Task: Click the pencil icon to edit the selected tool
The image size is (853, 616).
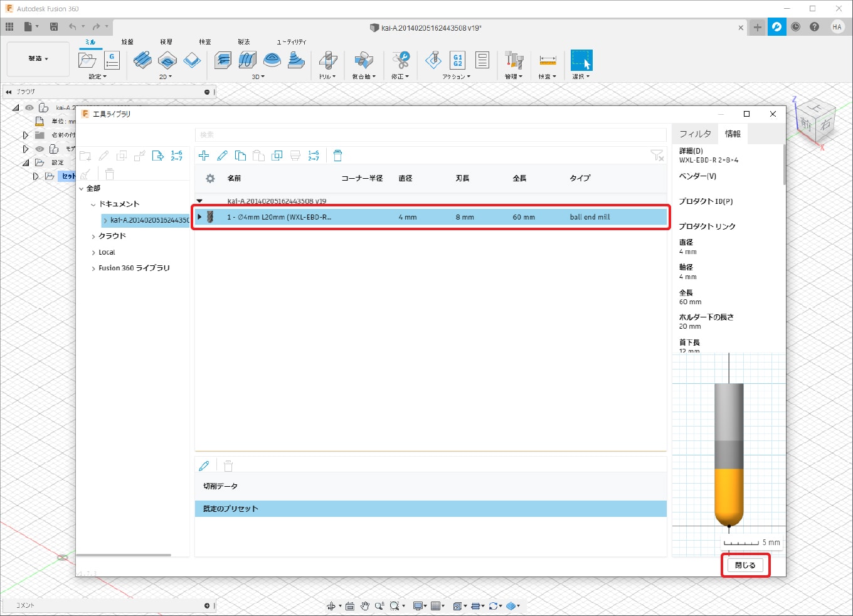Action: pyautogui.click(x=222, y=156)
